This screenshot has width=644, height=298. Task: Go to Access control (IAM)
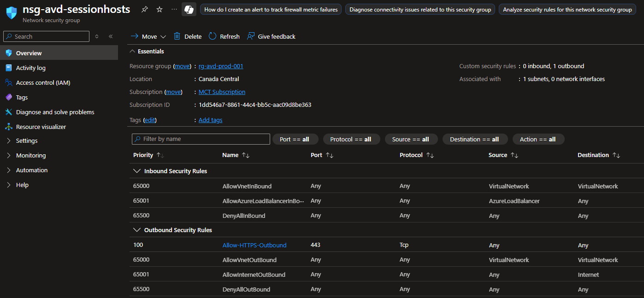tap(43, 83)
